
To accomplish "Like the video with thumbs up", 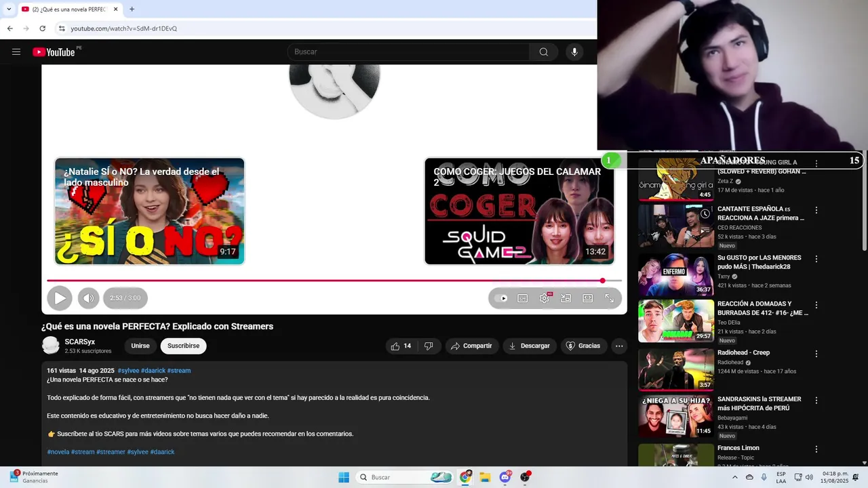I will tap(400, 346).
